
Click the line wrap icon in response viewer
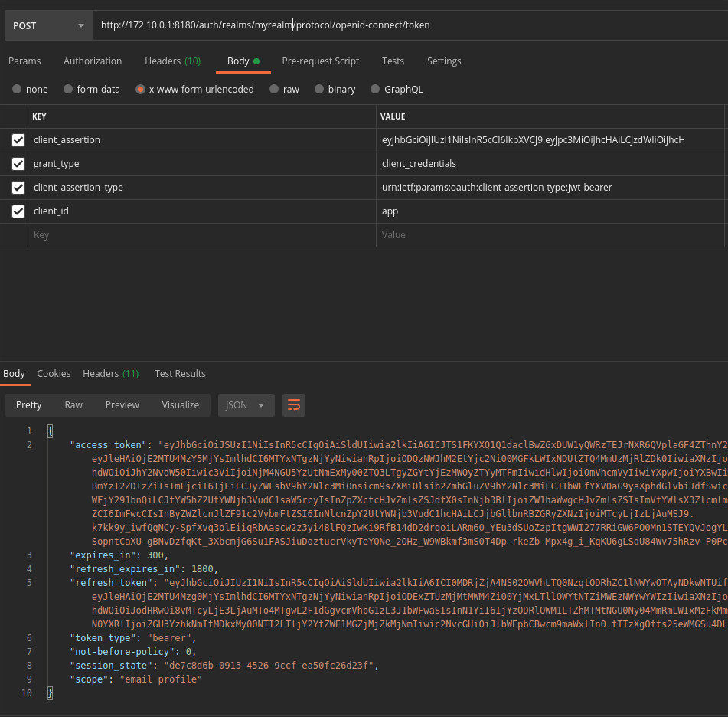click(x=294, y=405)
